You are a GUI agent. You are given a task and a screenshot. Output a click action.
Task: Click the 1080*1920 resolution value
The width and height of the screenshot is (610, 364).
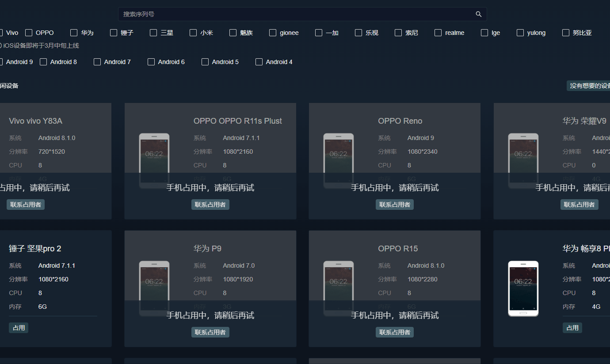(238, 279)
